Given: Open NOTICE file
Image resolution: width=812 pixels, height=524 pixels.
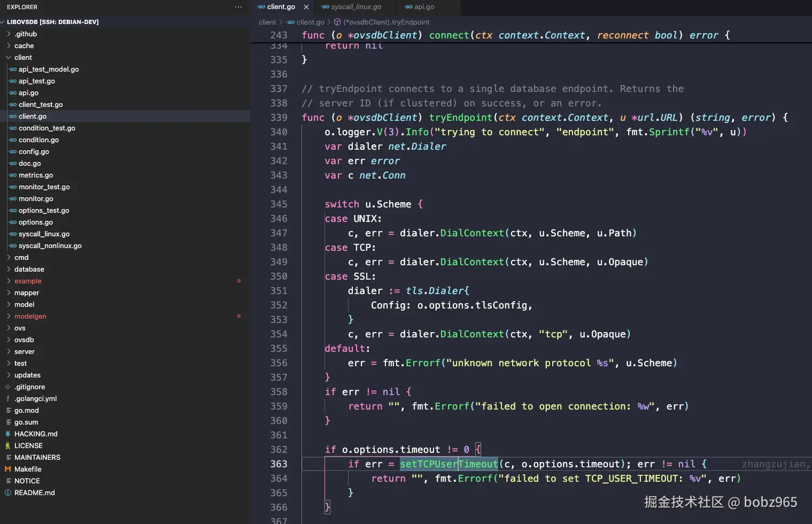Looking at the screenshot, I should [125, 481].
